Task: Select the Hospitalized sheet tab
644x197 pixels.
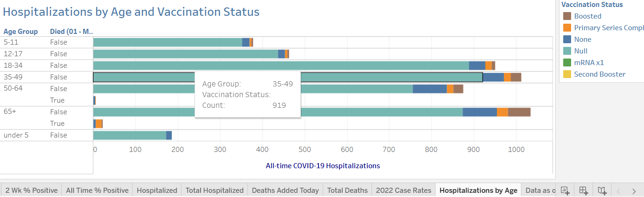Action: point(157,190)
